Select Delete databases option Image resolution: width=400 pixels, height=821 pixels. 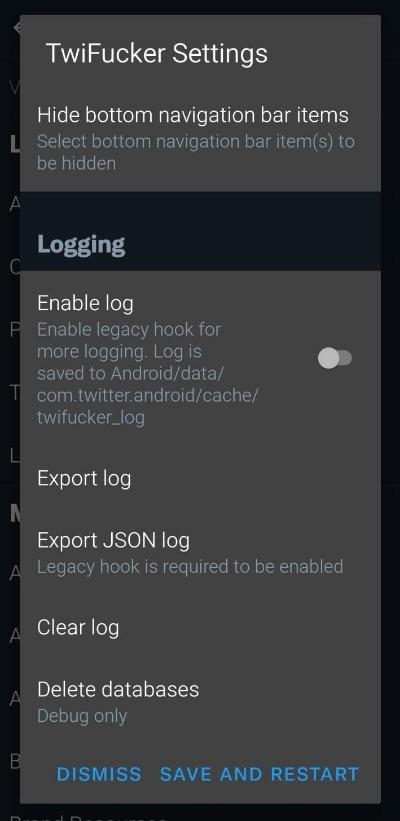point(200,701)
